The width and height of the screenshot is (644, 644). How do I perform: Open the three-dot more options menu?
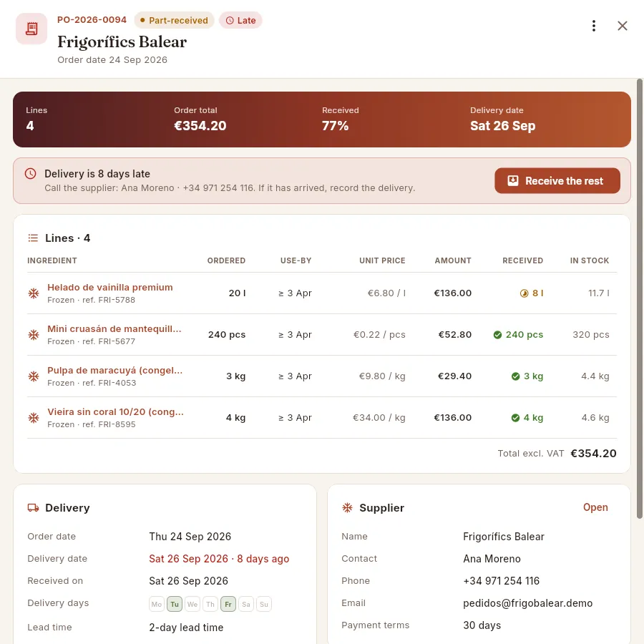point(593,26)
